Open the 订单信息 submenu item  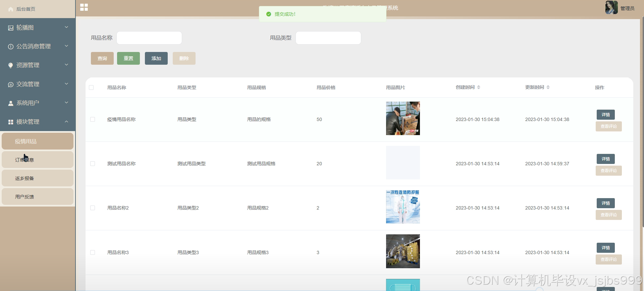(38, 160)
